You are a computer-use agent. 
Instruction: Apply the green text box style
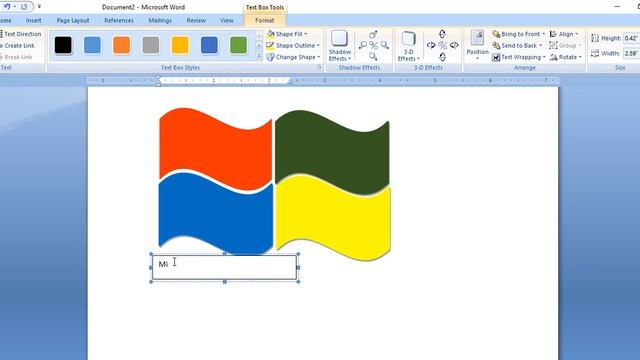(x=238, y=45)
